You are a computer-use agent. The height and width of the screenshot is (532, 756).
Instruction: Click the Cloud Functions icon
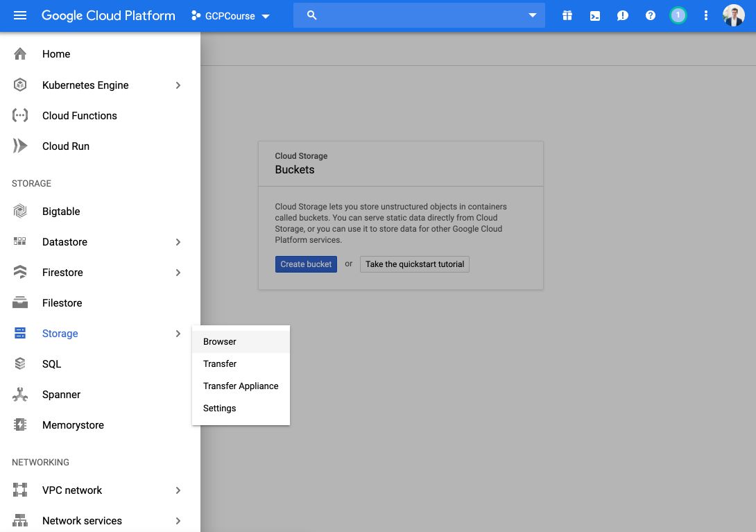click(20, 115)
